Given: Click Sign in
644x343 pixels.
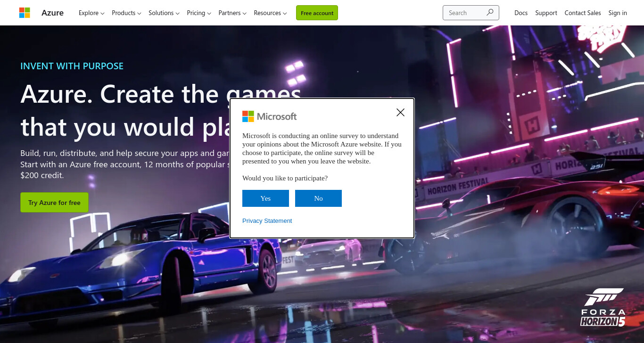Looking at the screenshot, I should tap(618, 13).
